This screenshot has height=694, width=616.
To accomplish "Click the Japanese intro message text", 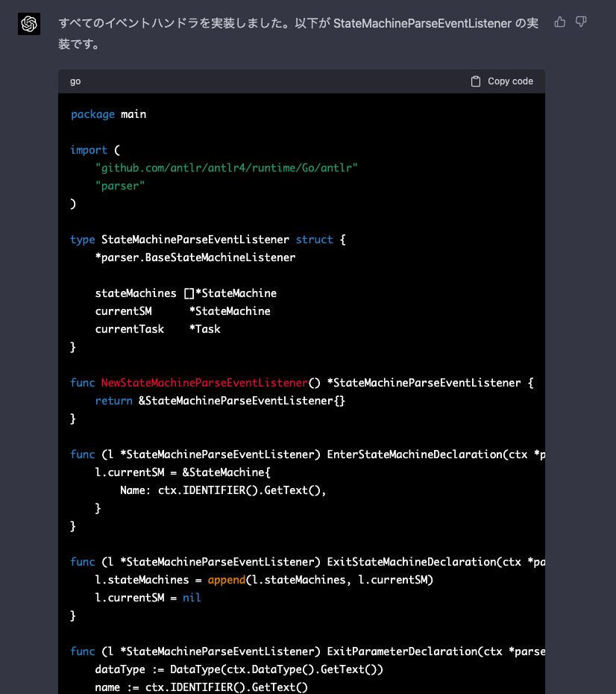I will tap(298, 34).
